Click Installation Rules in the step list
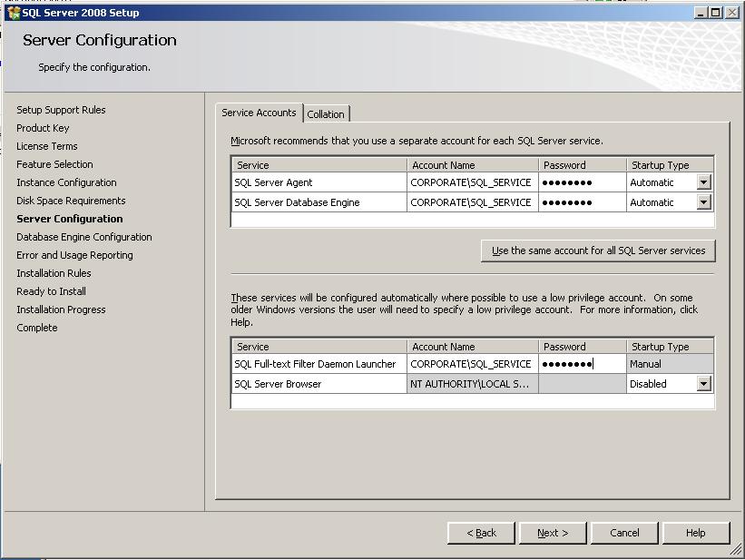The width and height of the screenshot is (745, 560). pyautogui.click(x=54, y=273)
